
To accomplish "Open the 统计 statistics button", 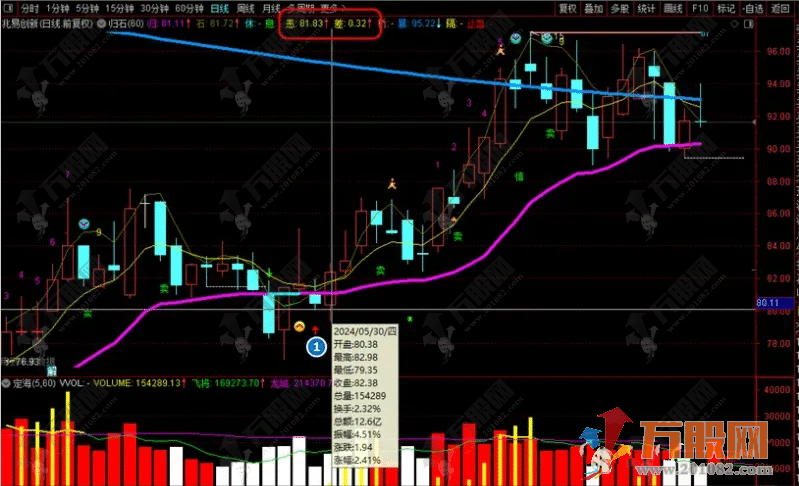I will tap(647, 9).
